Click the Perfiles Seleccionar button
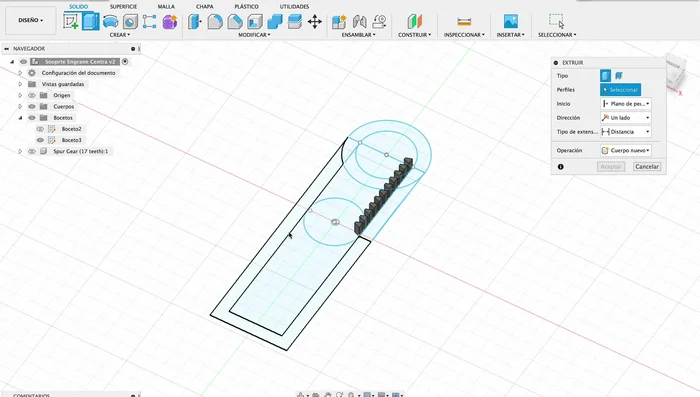Viewport: 700px width, 397px height. click(x=621, y=90)
